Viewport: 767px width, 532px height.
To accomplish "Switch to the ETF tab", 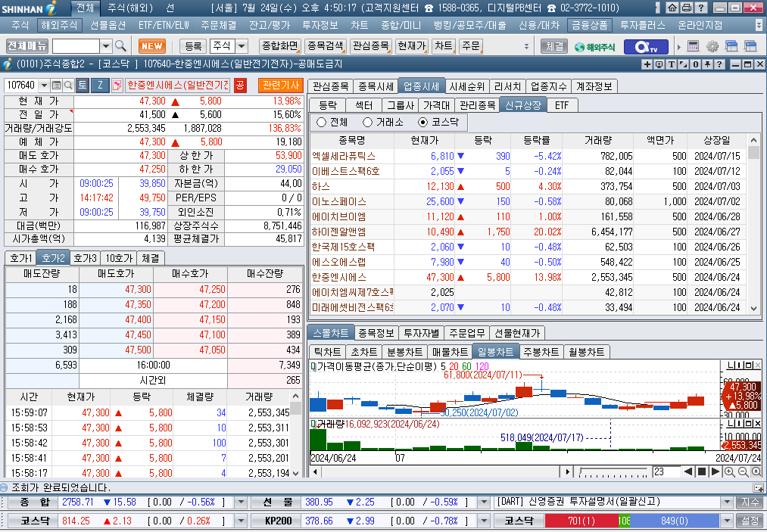I will click(x=562, y=105).
